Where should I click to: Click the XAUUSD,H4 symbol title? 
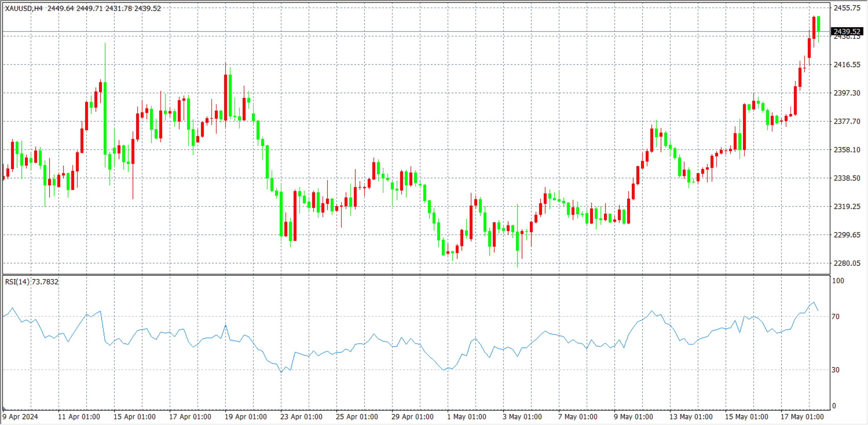[24, 8]
